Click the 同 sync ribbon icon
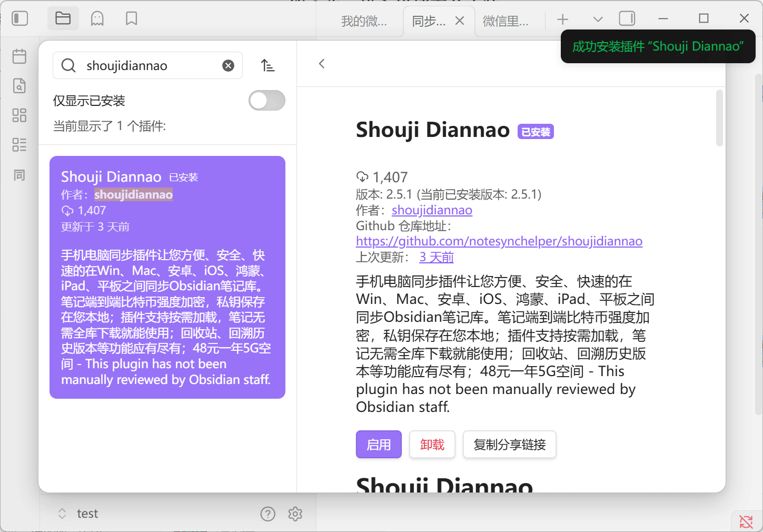This screenshot has width=763, height=532. click(19, 175)
